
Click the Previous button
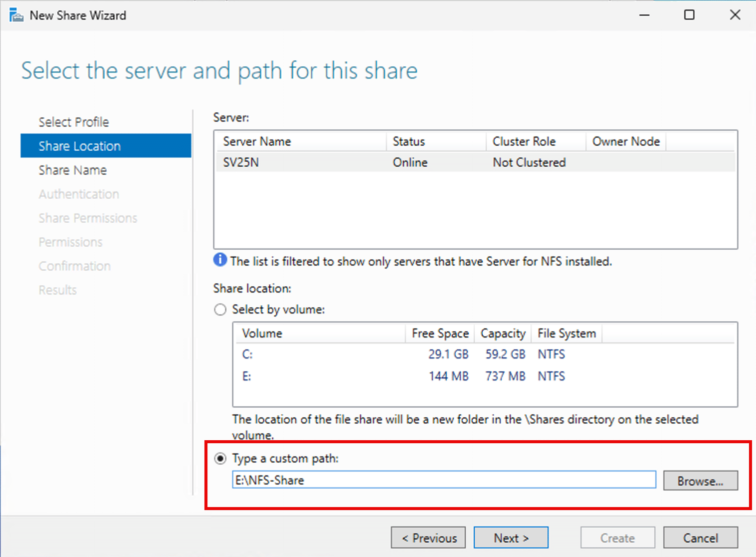click(x=428, y=538)
